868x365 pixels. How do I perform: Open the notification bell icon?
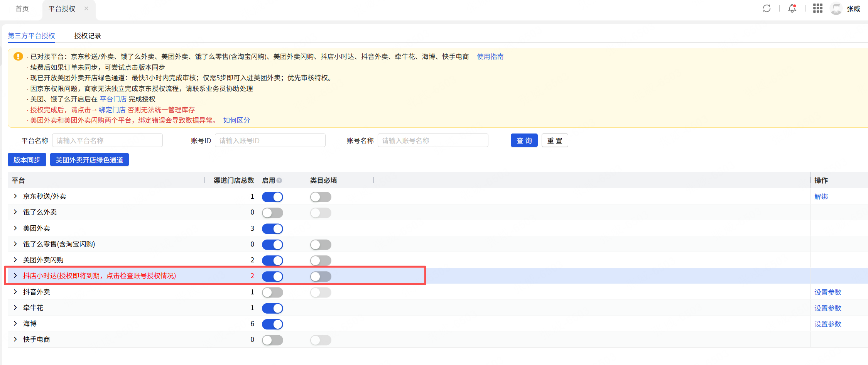point(792,8)
